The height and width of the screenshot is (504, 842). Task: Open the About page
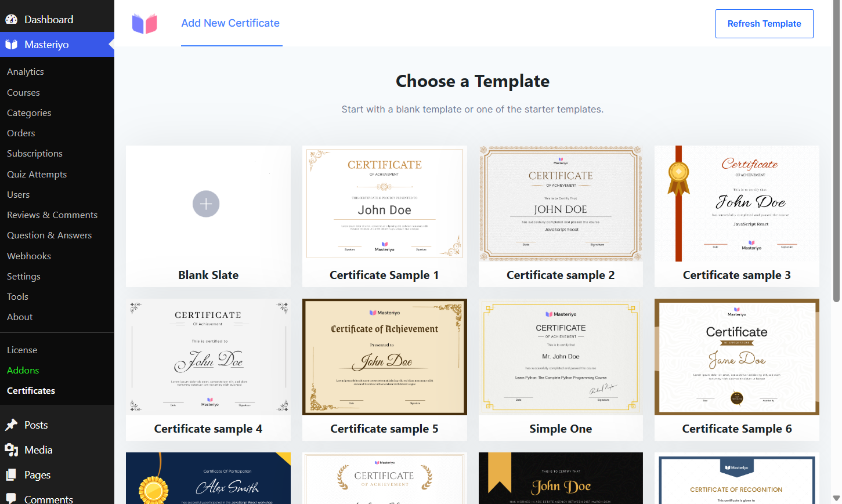20,317
